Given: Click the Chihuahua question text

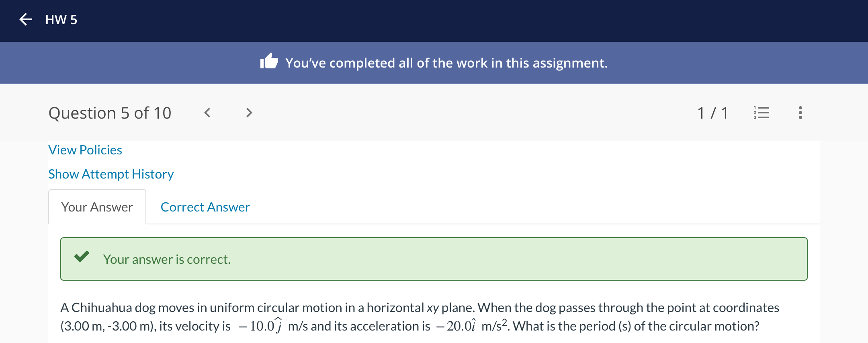Looking at the screenshot, I should tap(420, 317).
